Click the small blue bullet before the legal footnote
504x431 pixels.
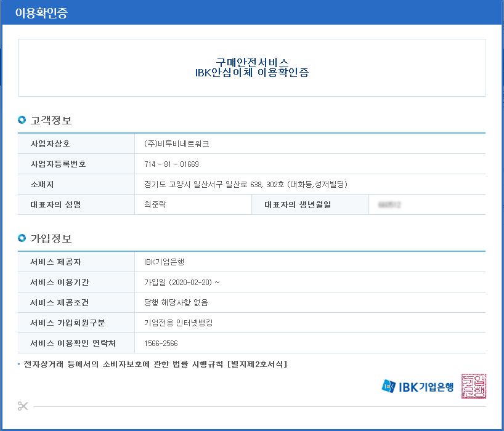click(20, 365)
